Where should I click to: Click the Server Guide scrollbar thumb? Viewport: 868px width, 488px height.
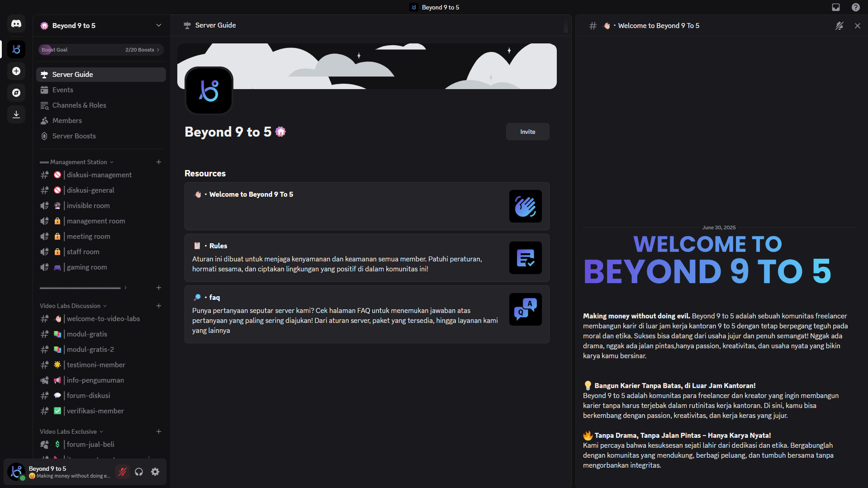tap(565, 25)
